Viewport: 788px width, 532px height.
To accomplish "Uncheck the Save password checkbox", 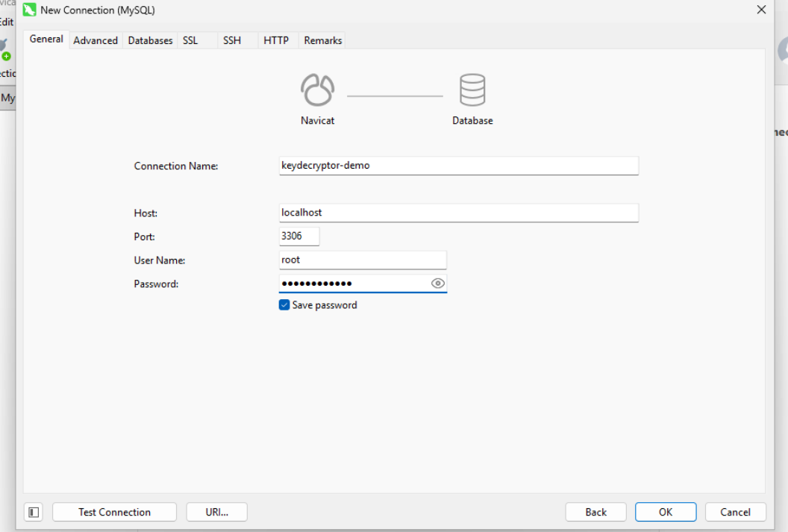I will 284,304.
